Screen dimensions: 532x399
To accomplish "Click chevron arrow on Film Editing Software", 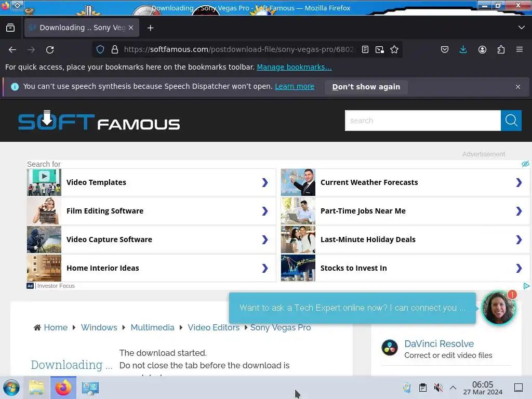I will pyautogui.click(x=265, y=211).
